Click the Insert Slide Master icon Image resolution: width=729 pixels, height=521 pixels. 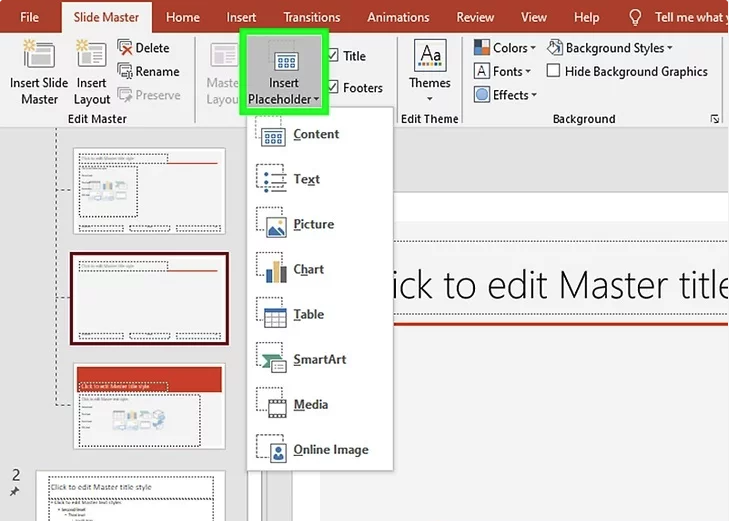(39, 54)
